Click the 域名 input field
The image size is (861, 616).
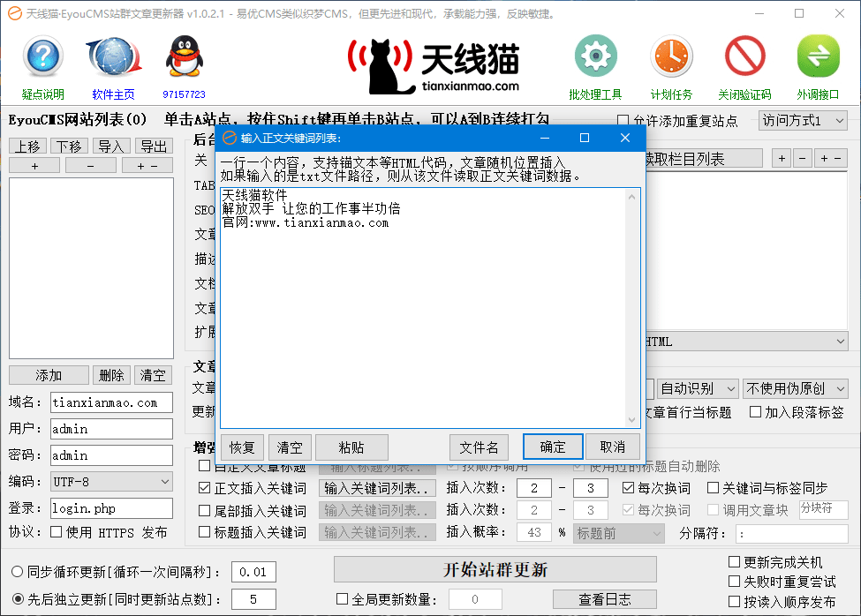(x=111, y=402)
